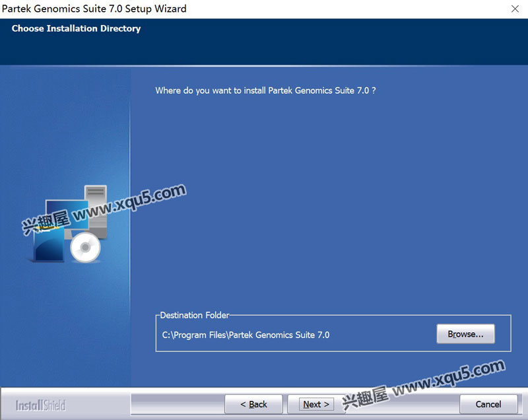The width and height of the screenshot is (528, 420).
Task: Open Browse to change destination folder
Action: click(466, 333)
